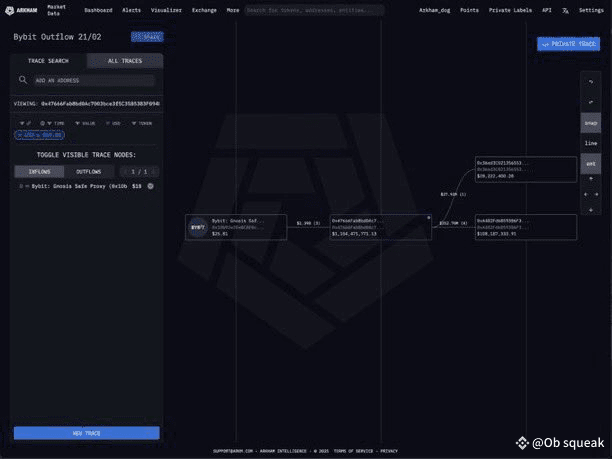The width and height of the screenshot is (612, 459).
Task: Open the Dashboard menu item
Action: pyautogui.click(x=98, y=10)
